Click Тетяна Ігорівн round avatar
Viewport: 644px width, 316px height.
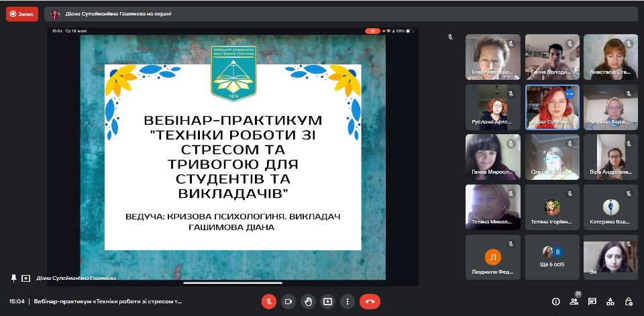click(552, 207)
